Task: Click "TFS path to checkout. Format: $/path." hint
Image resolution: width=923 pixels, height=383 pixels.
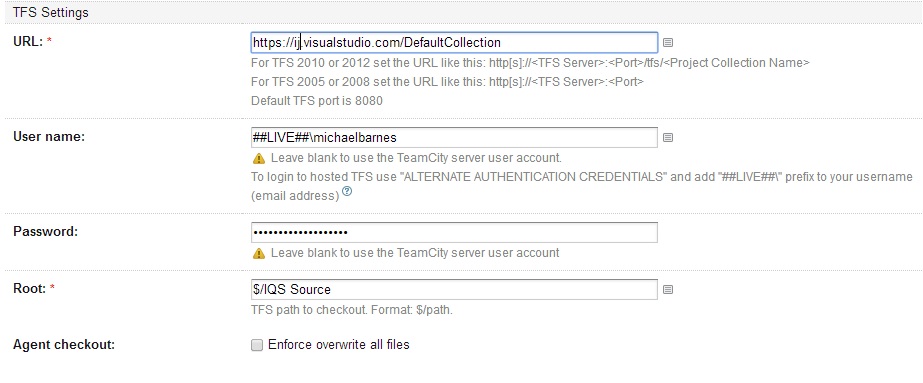Action: (352, 309)
